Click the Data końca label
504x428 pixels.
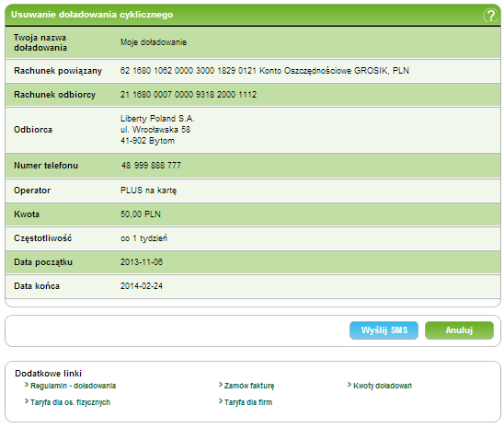tap(37, 286)
